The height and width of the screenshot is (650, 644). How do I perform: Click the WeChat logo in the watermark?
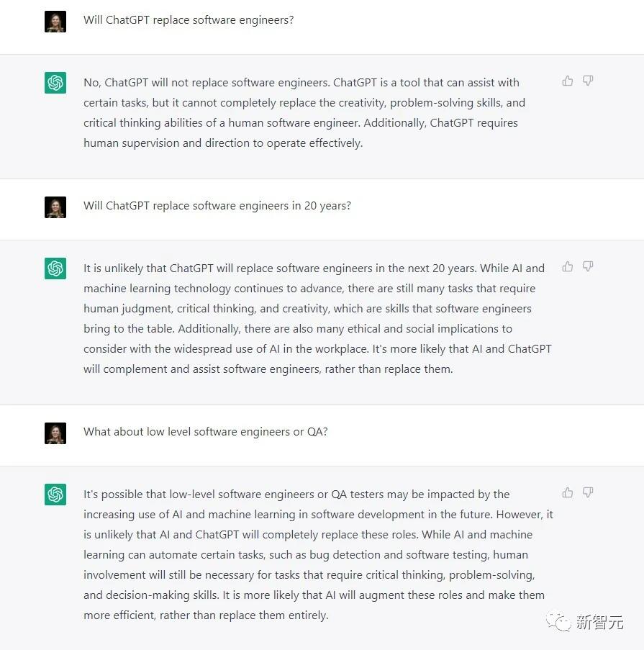pyautogui.click(x=557, y=620)
